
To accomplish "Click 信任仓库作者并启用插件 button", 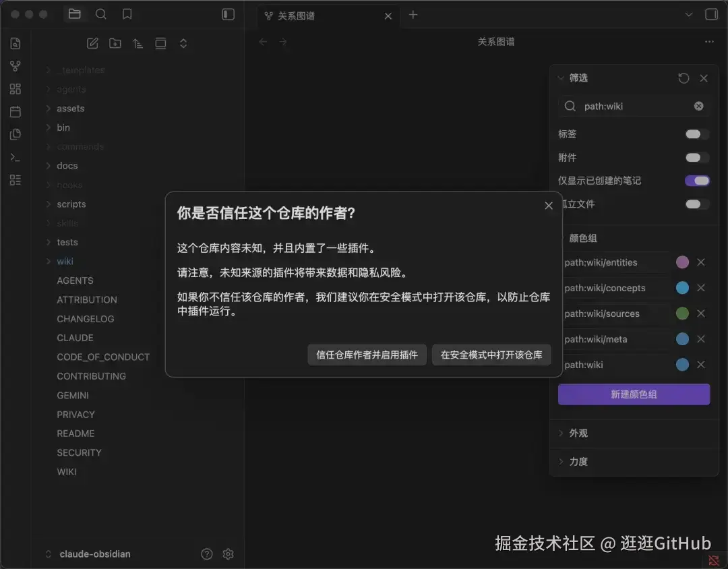I will click(x=367, y=355).
